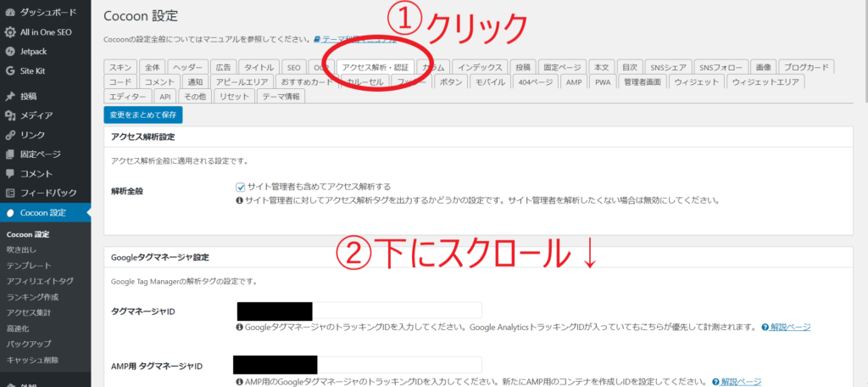868x387 pixels.
Task: Click the book icon beside テーマ利用マニュアル
Action: 317,39
